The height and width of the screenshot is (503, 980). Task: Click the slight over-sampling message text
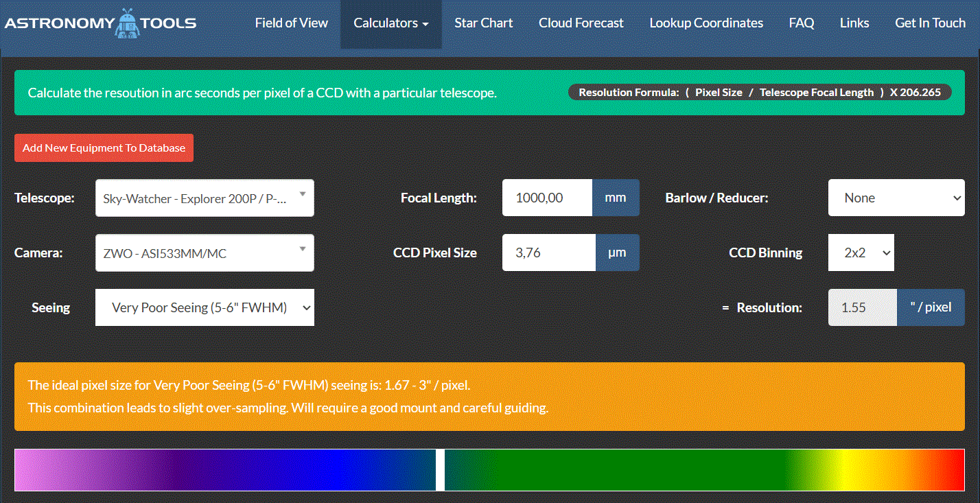coord(288,408)
